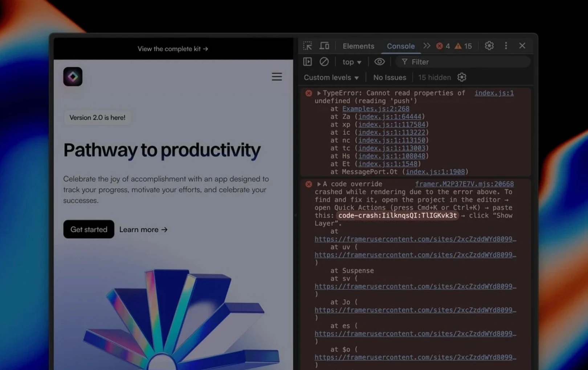Open the framerusercontent link under 'at Jo'

point(415,310)
